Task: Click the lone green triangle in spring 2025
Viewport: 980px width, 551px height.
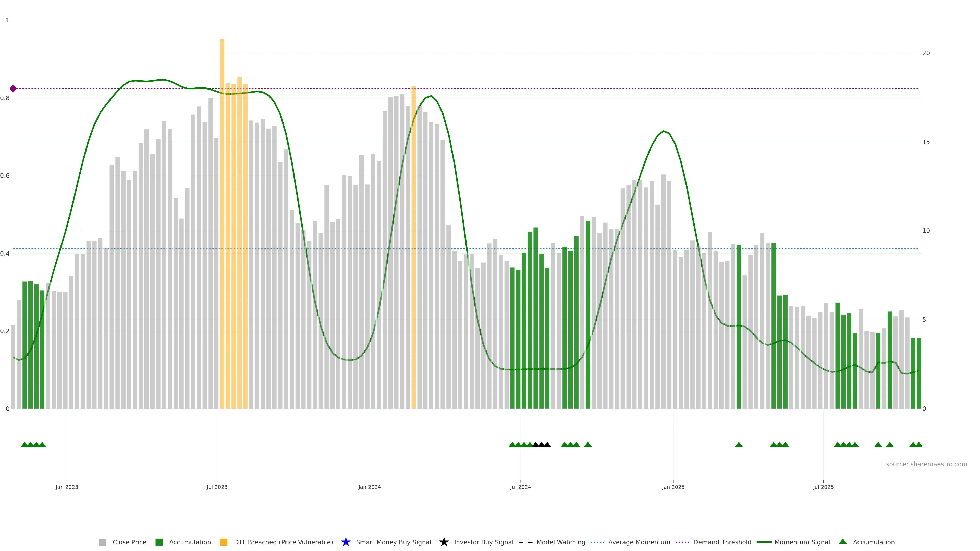Action: [739, 445]
